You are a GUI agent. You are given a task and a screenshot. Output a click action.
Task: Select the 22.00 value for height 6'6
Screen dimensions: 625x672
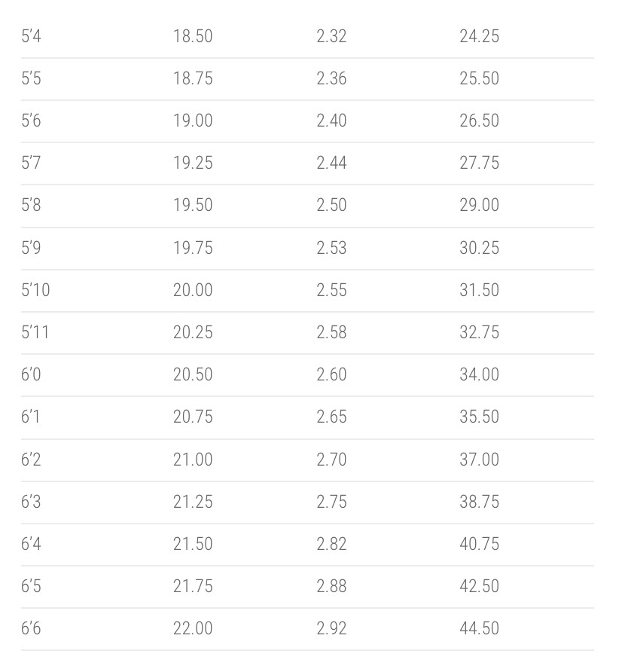193,628
